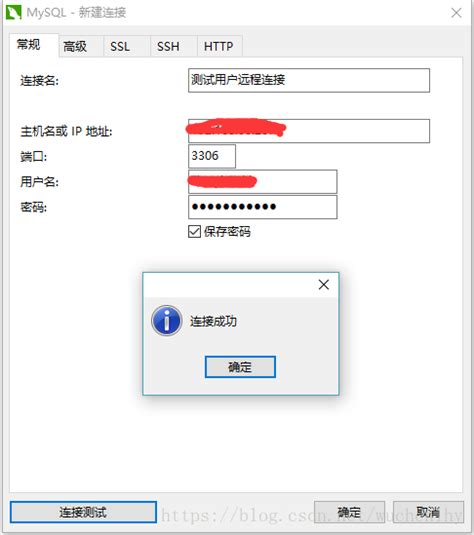474x535 pixels.
Task: Close the 连接成功 message popup
Action: 324,285
